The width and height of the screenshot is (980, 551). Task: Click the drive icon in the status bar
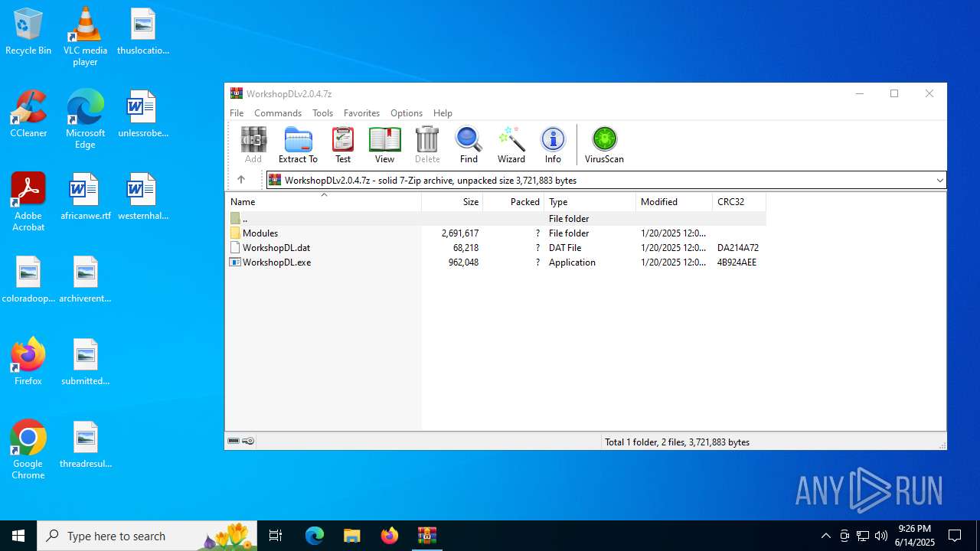tap(234, 441)
